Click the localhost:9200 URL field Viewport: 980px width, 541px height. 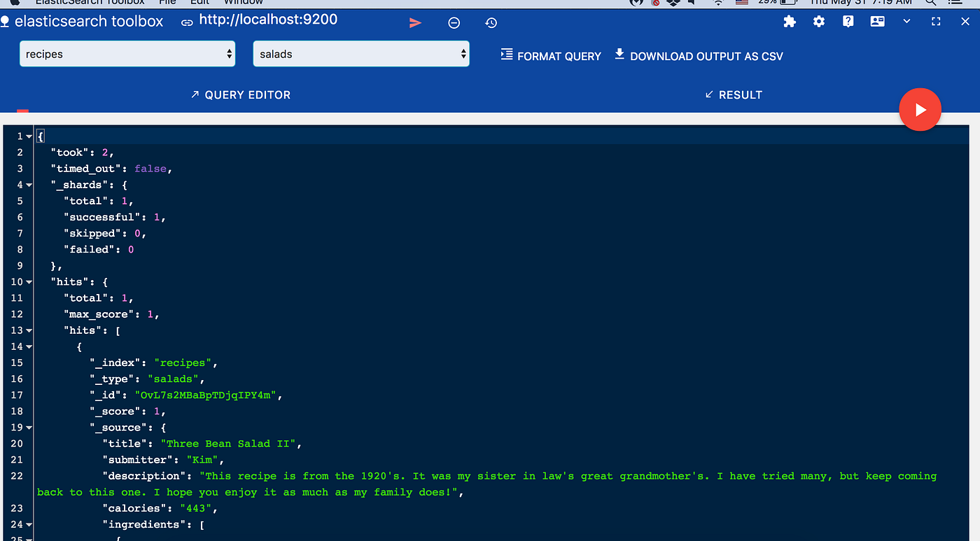click(x=268, y=20)
